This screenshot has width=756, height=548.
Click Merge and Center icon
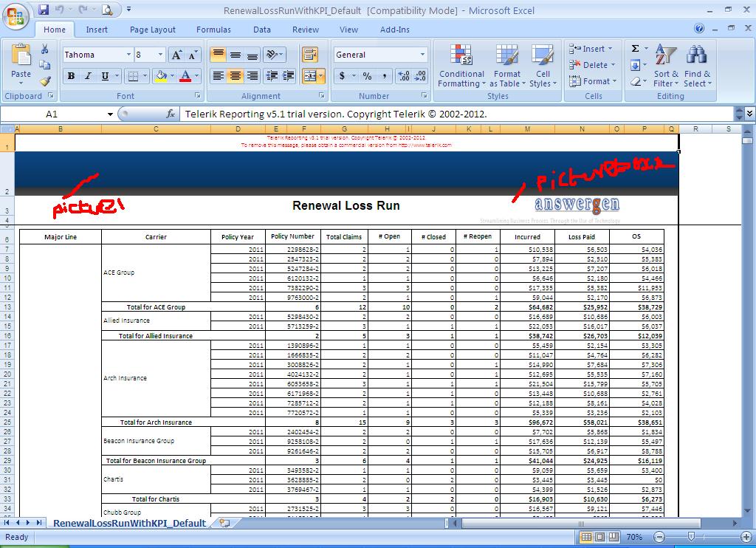(309, 76)
